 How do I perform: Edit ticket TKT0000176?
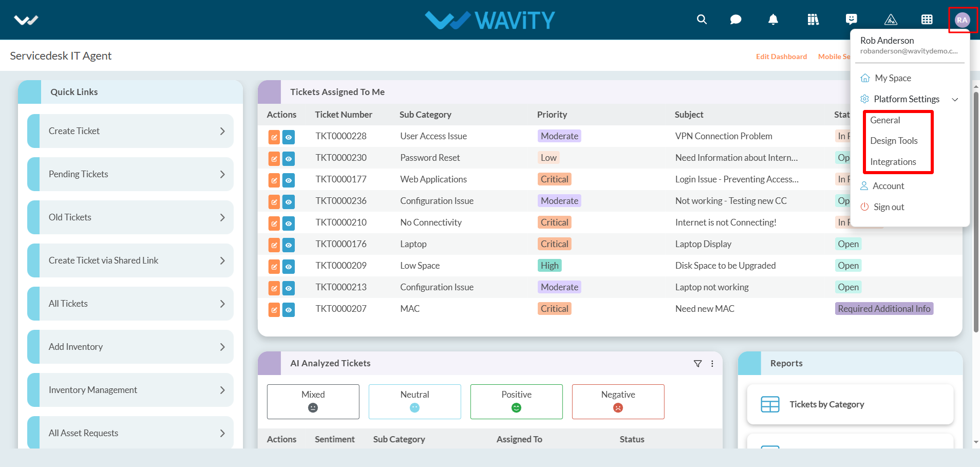(x=274, y=245)
